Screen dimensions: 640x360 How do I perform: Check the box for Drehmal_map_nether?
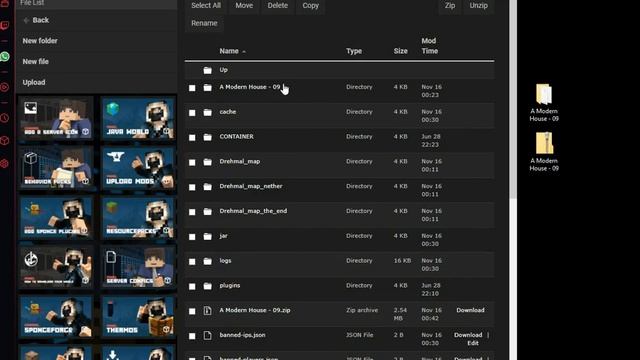click(192, 187)
